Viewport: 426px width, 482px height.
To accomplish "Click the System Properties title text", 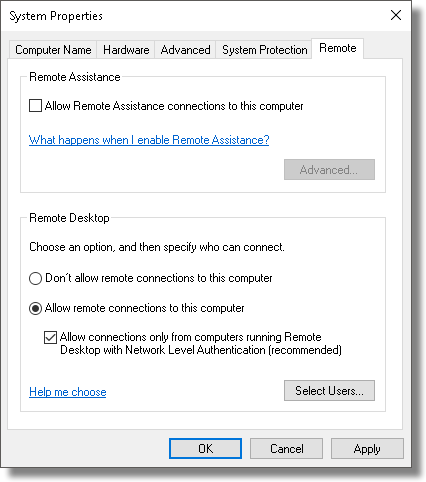I will point(56,16).
